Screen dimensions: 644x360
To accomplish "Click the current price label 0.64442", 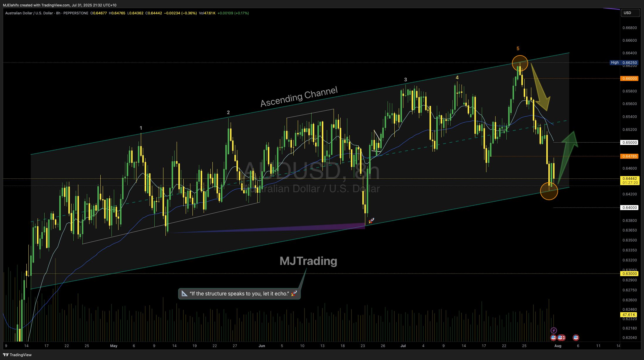I will point(630,178).
